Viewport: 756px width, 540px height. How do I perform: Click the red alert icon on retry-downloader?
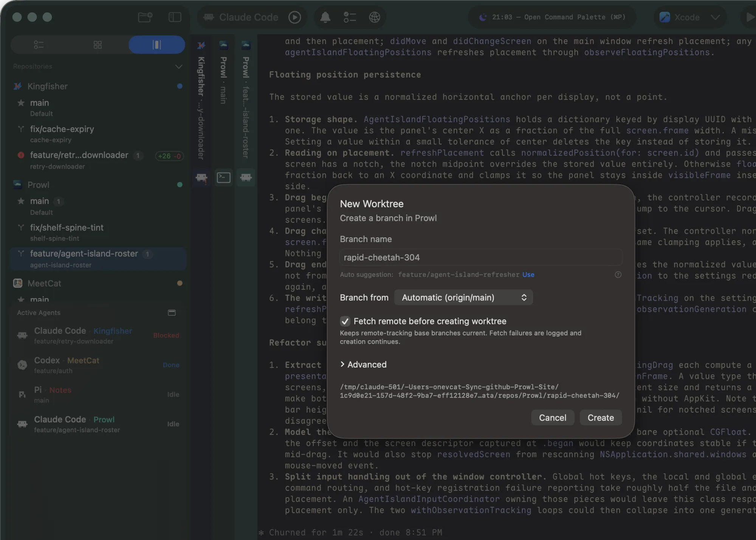(21, 155)
